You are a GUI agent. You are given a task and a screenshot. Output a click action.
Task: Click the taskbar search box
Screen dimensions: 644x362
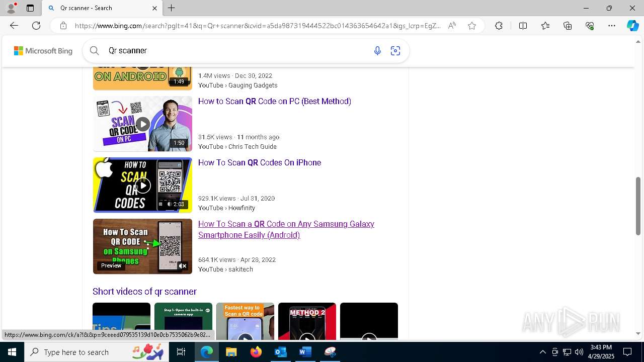point(97,352)
